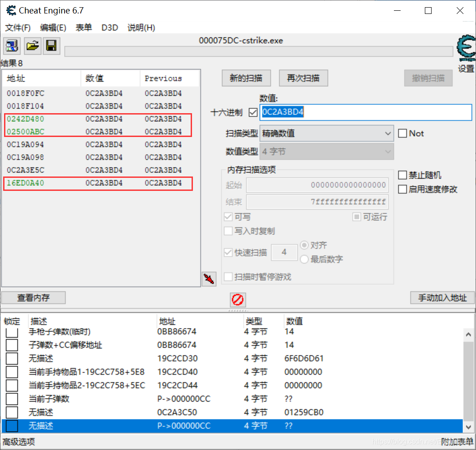The image size is (476, 450).
Task: Select result address 0C19A094
Action: pyautogui.click(x=26, y=145)
